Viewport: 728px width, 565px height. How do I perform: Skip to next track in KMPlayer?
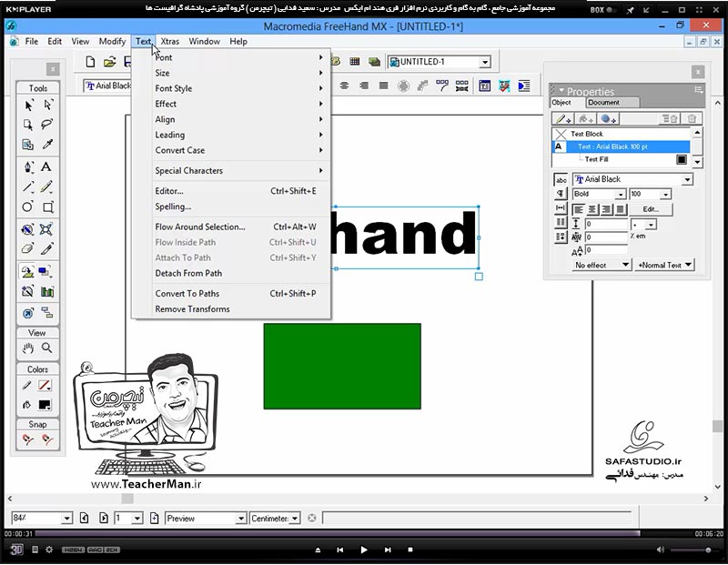(x=388, y=550)
